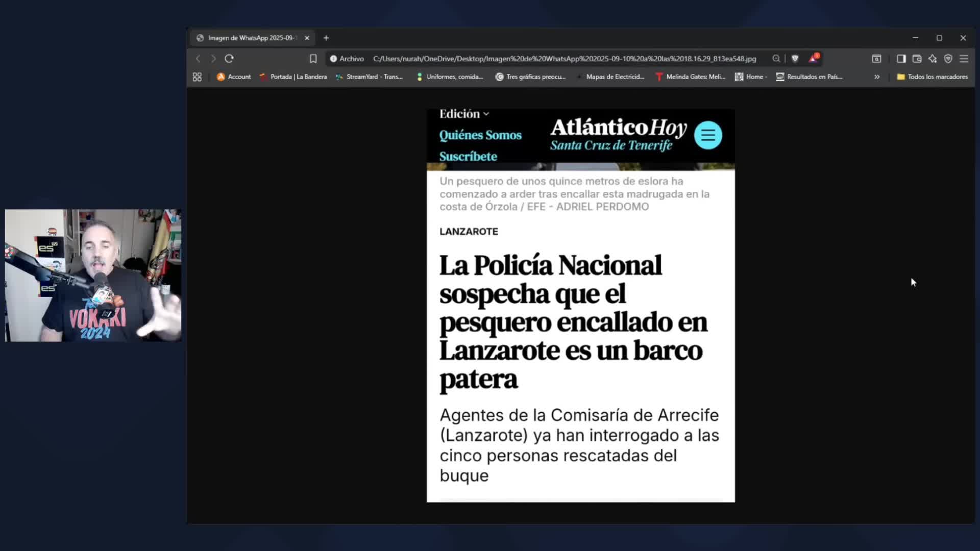Click the browser back arrow
Image resolution: width=980 pixels, height=551 pixels.
coord(198,59)
